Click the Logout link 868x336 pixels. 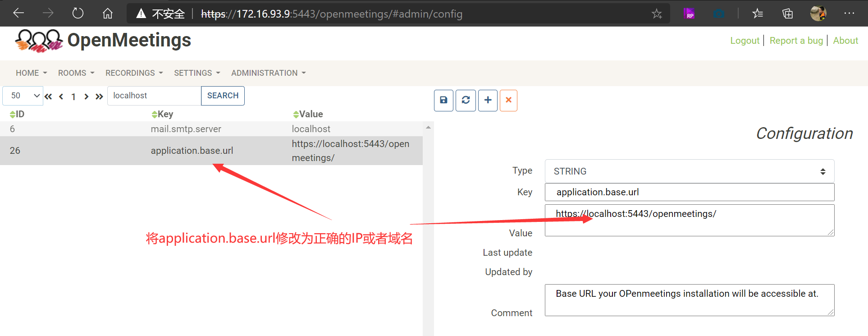[x=745, y=41]
